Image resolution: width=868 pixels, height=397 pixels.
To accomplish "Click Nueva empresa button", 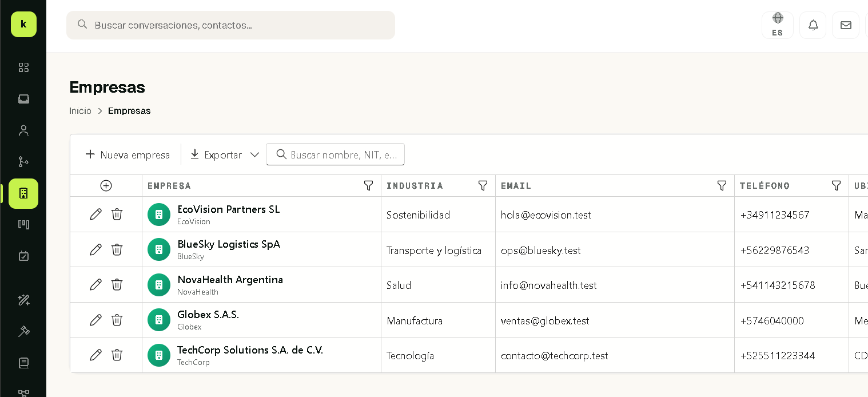I will 128,154.
